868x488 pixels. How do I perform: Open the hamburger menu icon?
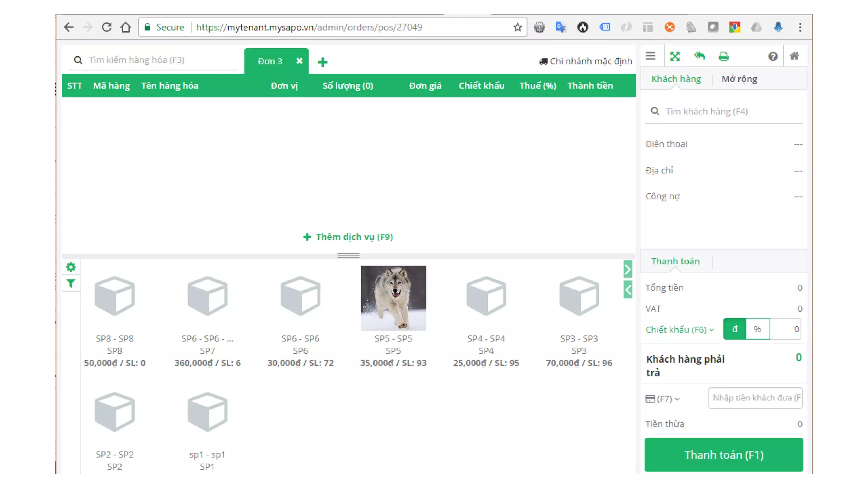[650, 56]
